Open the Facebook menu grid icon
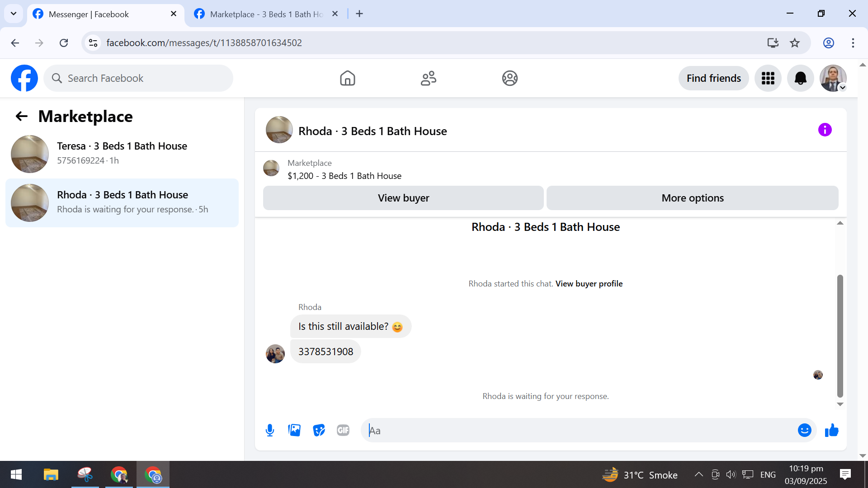This screenshot has height=488, width=868. pos(768,78)
